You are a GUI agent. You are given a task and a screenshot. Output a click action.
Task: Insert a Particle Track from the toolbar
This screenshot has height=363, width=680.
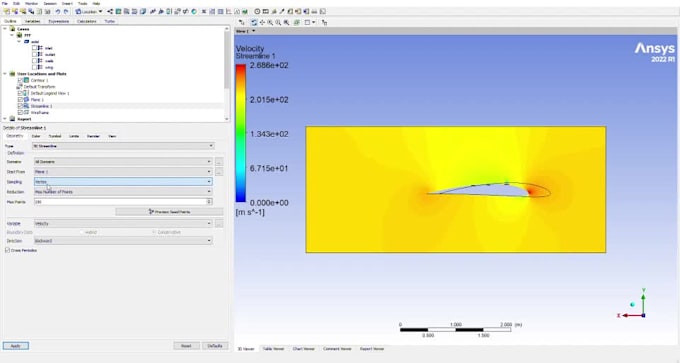point(134,11)
